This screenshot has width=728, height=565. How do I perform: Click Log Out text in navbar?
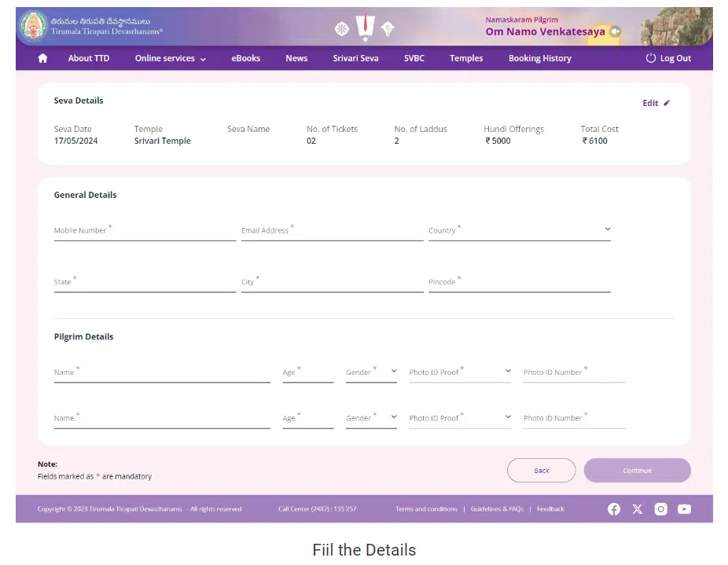click(675, 58)
